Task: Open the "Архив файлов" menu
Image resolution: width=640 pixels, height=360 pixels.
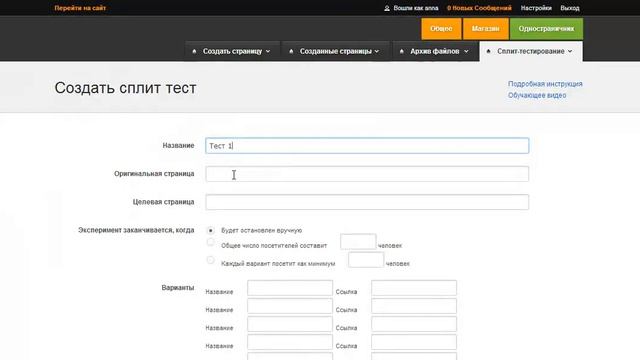Action: (x=435, y=51)
